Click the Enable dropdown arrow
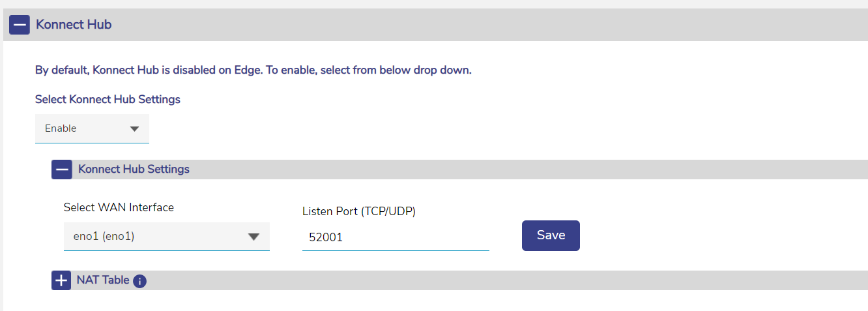 coord(135,128)
